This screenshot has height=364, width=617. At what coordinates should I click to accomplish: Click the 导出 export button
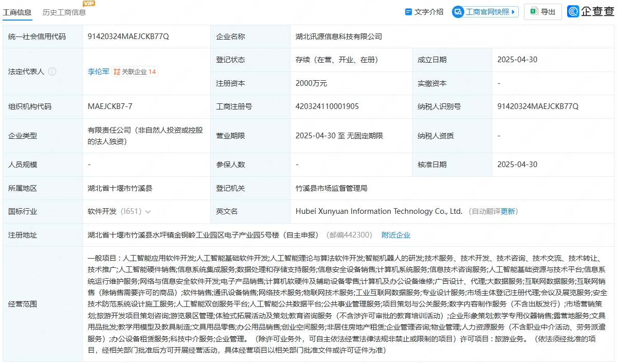(x=542, y=12)
